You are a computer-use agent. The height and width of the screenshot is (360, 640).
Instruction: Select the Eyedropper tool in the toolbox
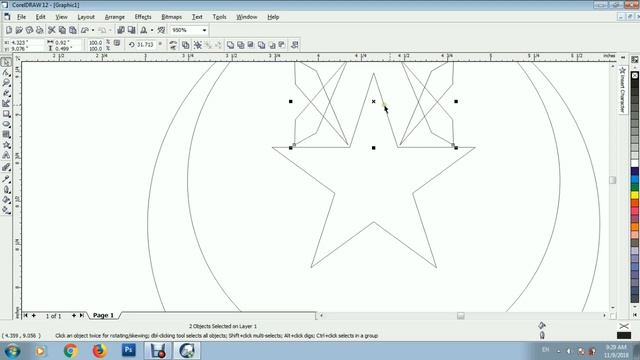coord(6,179)
